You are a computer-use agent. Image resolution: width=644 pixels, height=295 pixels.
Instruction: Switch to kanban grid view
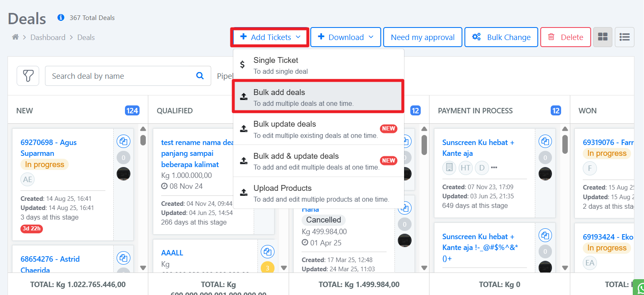click(x=602, y=37)
